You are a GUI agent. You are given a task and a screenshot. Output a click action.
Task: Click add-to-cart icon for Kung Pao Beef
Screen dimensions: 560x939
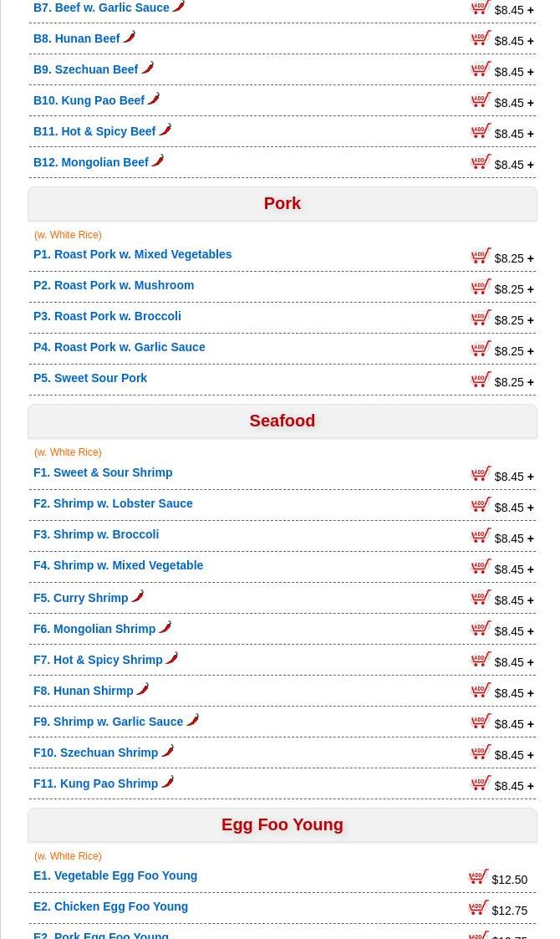[x=481, y=100]
